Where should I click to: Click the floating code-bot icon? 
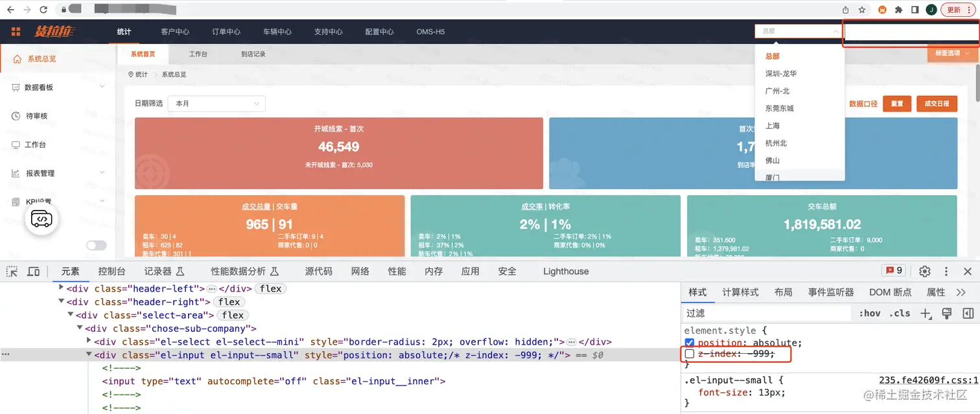[41, 219]
